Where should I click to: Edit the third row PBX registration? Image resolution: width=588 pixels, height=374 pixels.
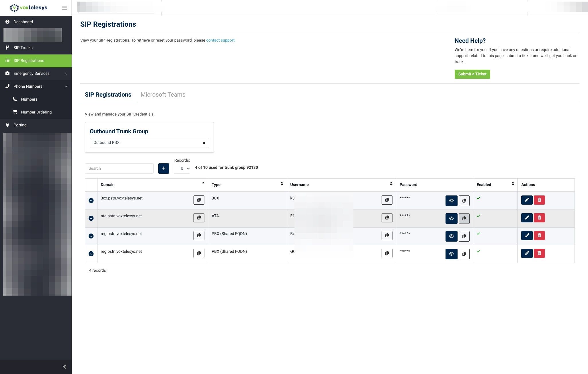(x=527, y=236)
